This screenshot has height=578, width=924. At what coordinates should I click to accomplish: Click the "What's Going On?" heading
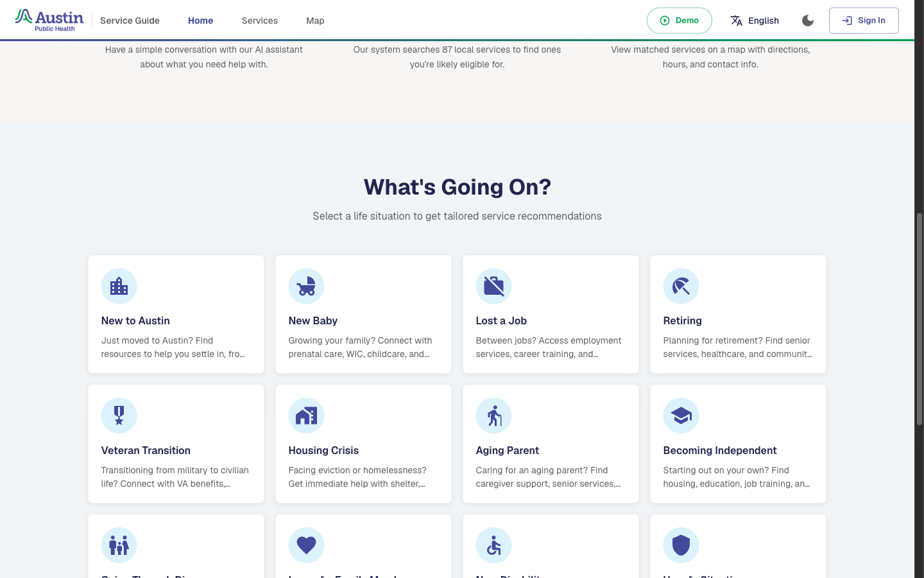coord(457,187)
